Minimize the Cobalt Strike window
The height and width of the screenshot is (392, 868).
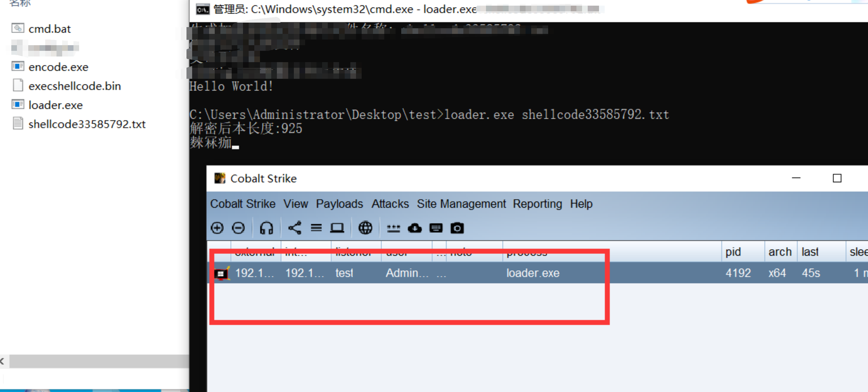796,178
